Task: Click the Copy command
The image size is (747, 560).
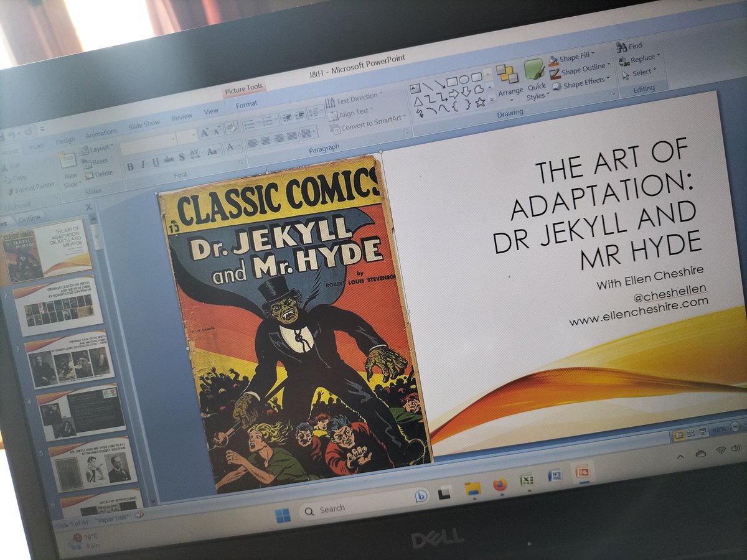Action: 15,178
